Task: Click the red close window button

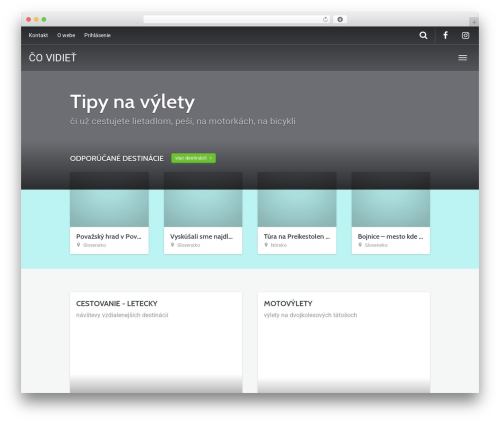Action: [29, 19]
